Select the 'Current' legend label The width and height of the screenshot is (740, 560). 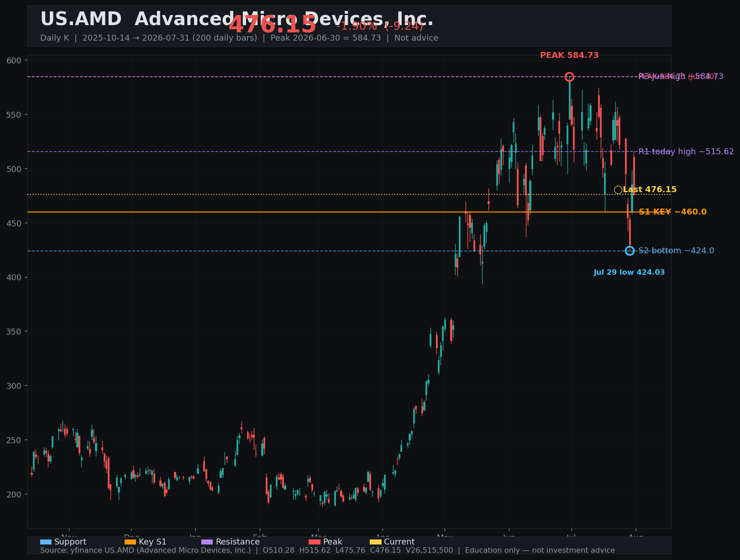click(x=399, y=542)
